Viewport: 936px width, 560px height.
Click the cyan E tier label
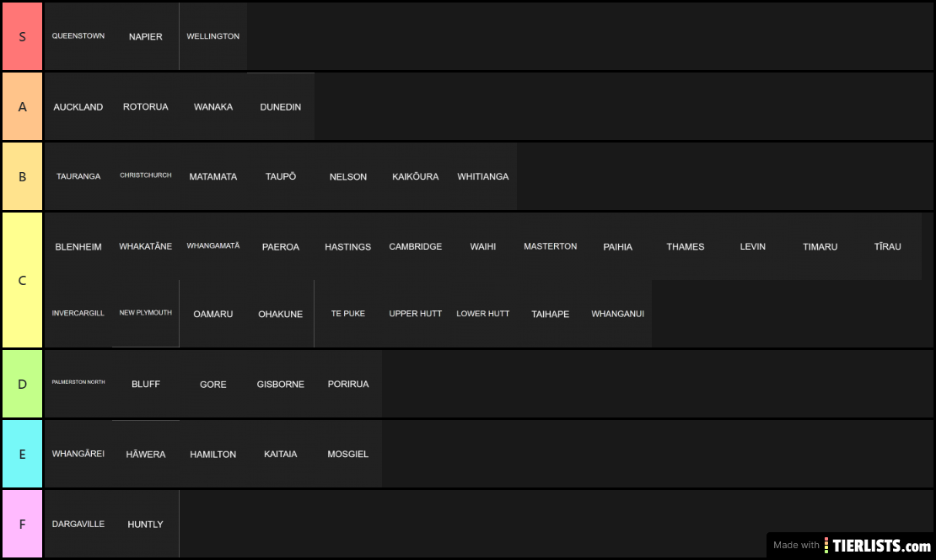pos(22,454)
